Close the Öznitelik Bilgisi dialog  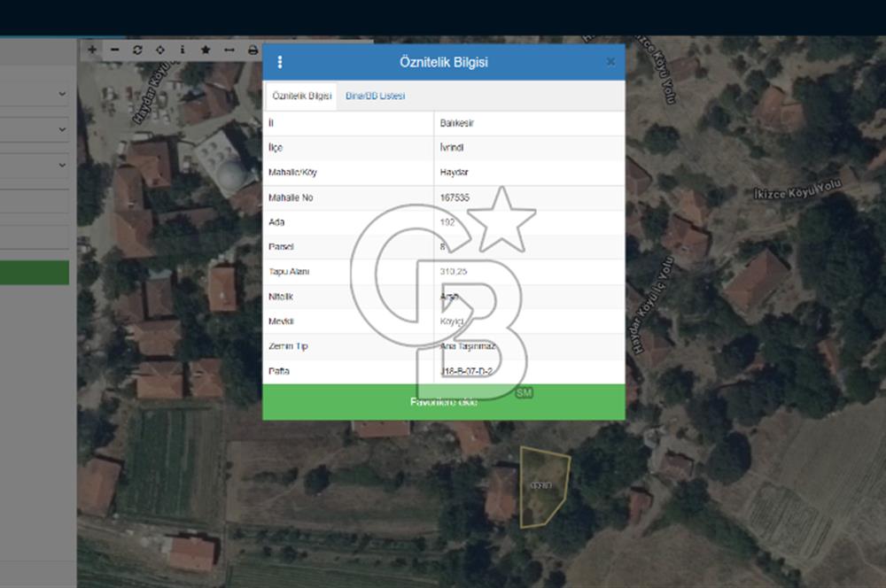click(610, 62)
